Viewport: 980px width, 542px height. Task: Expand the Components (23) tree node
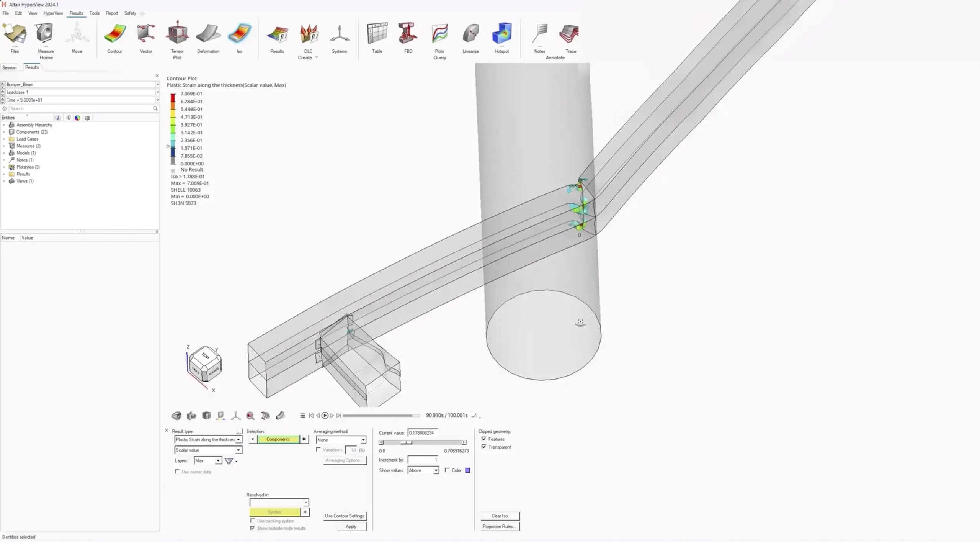pyautogui.click(x=4, y=132)
